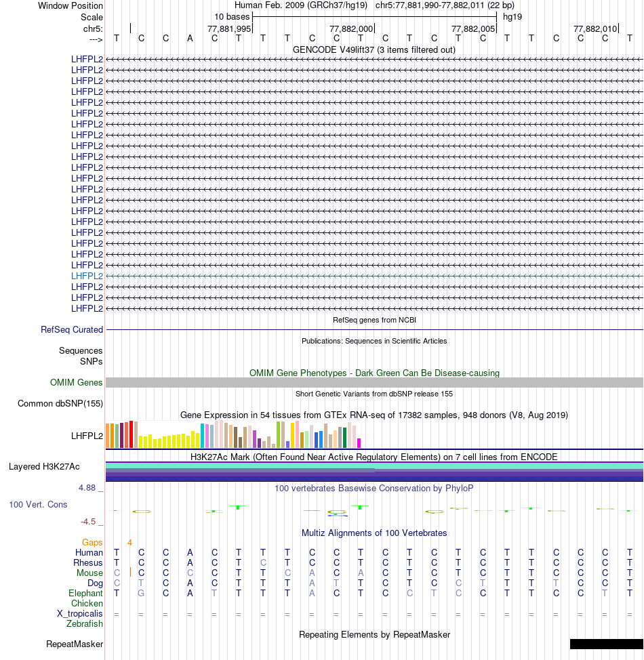The height and width of the screenshot is (660, 644).
Task: Click the 4.88 PhyloP upper scale value
Action: click(x=87, y=488)
